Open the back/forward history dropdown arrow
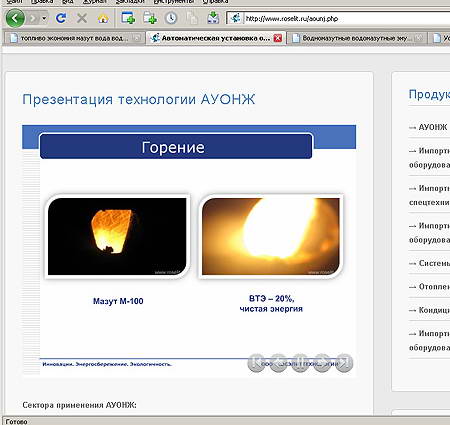Viewport: 450px width, 425px height. click(44, 18)
